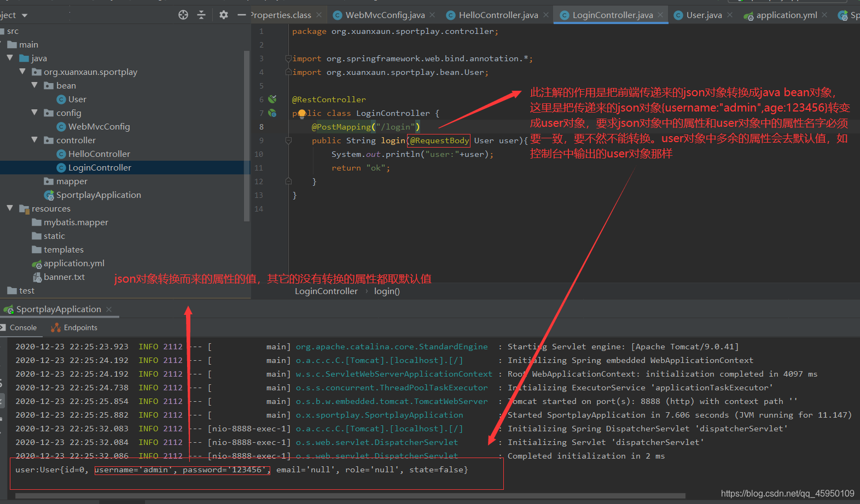Close the SportplayApplication run tab
The height and width of the screenshot is (504, 860).
109,309
